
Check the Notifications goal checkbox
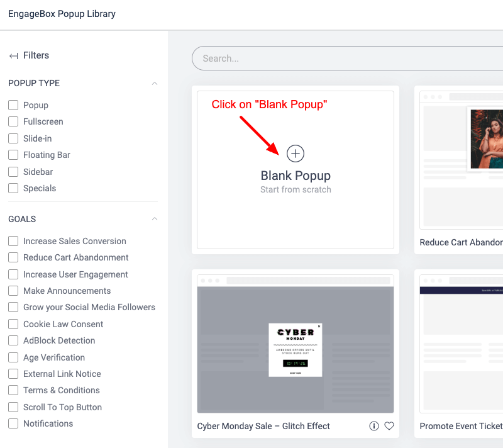pos(13,423)
